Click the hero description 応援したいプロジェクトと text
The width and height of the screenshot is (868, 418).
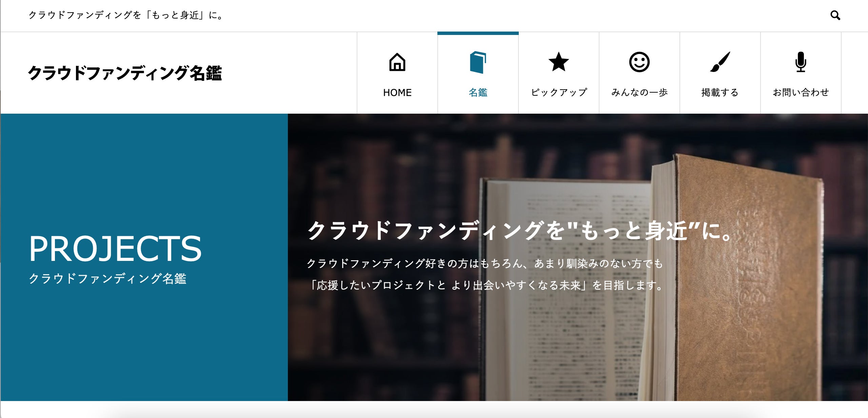377,285
